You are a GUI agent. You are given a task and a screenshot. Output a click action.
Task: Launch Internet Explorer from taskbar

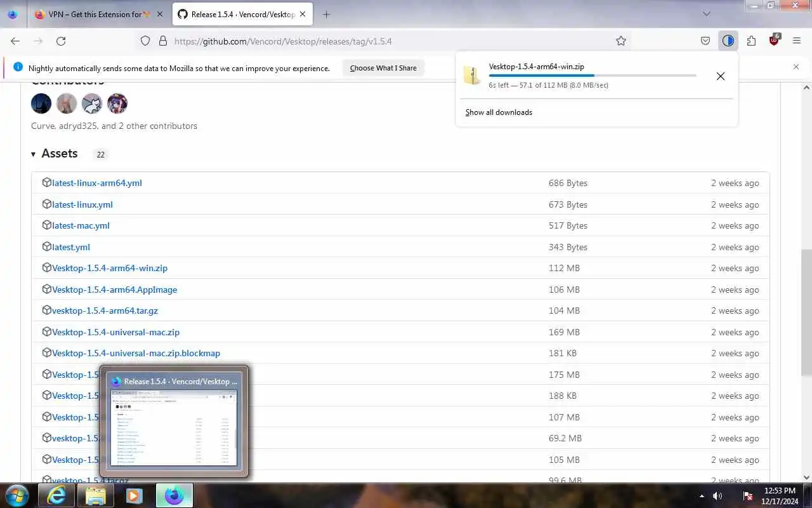(56, 495)
